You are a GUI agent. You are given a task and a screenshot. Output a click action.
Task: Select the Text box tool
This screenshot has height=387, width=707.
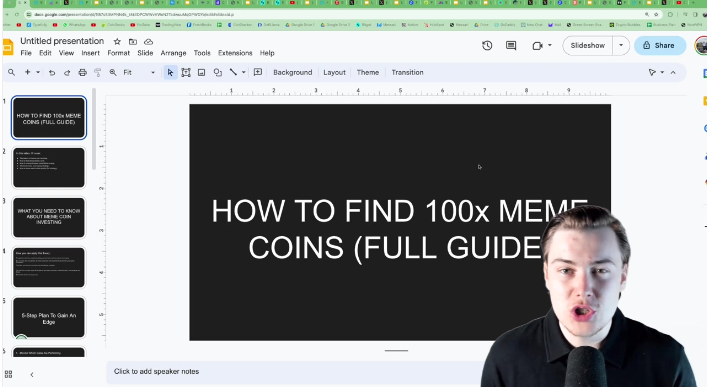186,72
